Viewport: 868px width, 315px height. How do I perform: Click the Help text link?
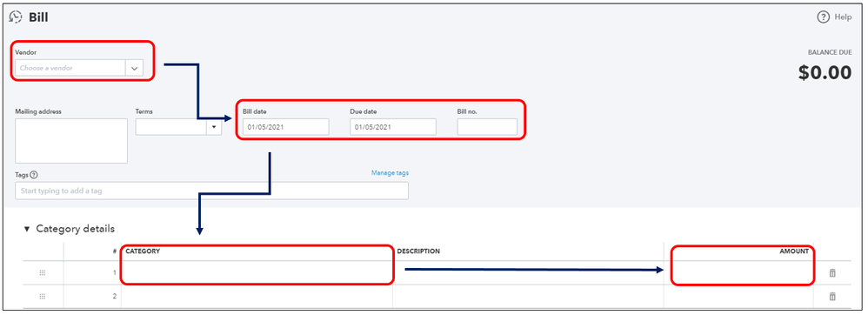click(x=843, y=17)
